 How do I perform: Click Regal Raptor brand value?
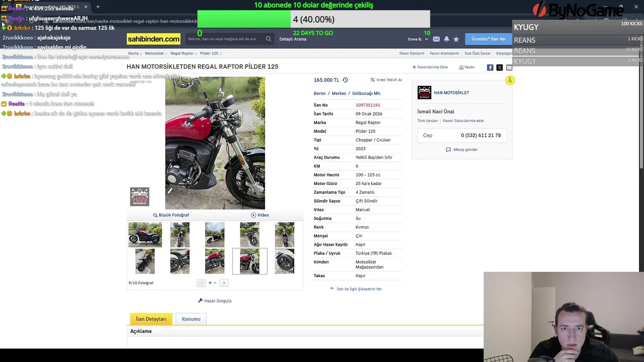point(368,123)
